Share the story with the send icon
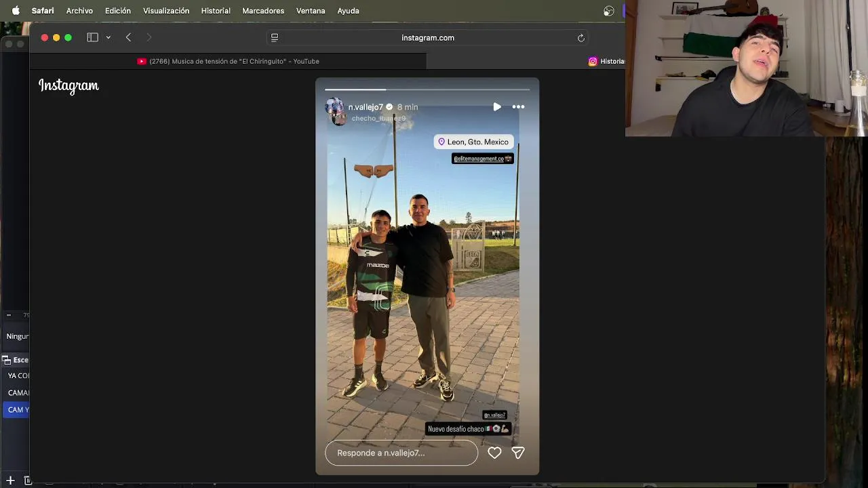868x488 pixels. [518, 453]
